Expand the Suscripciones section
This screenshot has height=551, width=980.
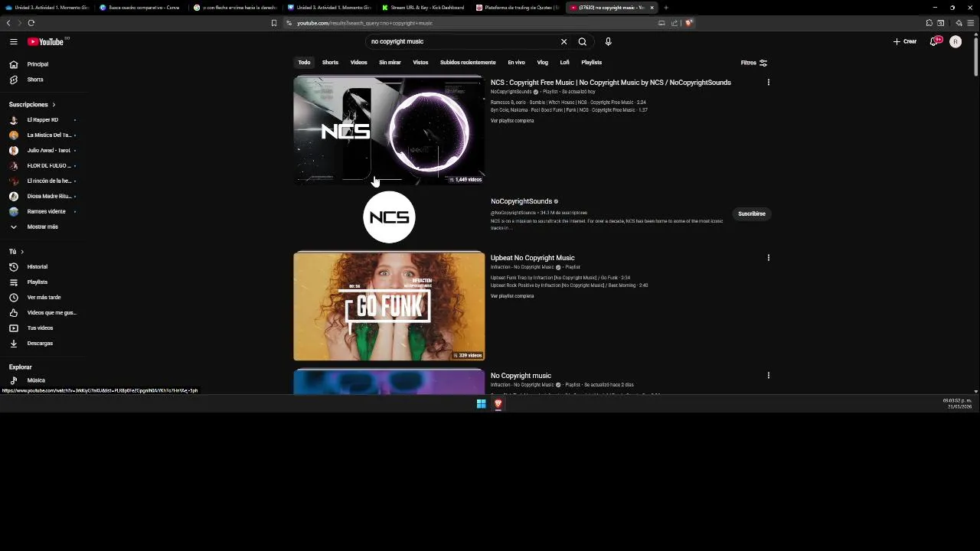click(32, 104)
